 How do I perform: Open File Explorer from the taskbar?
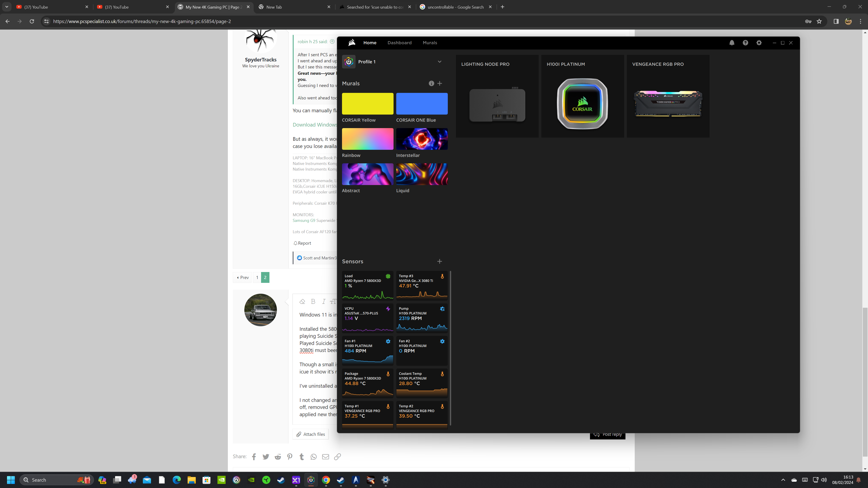[191, 480]
